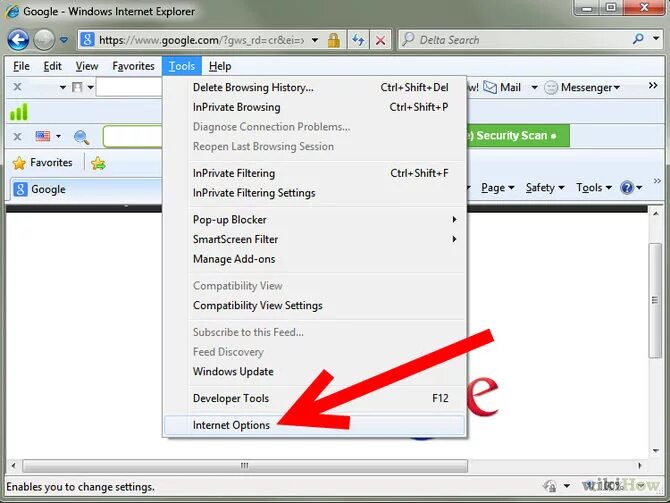Choose Internet Options

pos(315,425)
